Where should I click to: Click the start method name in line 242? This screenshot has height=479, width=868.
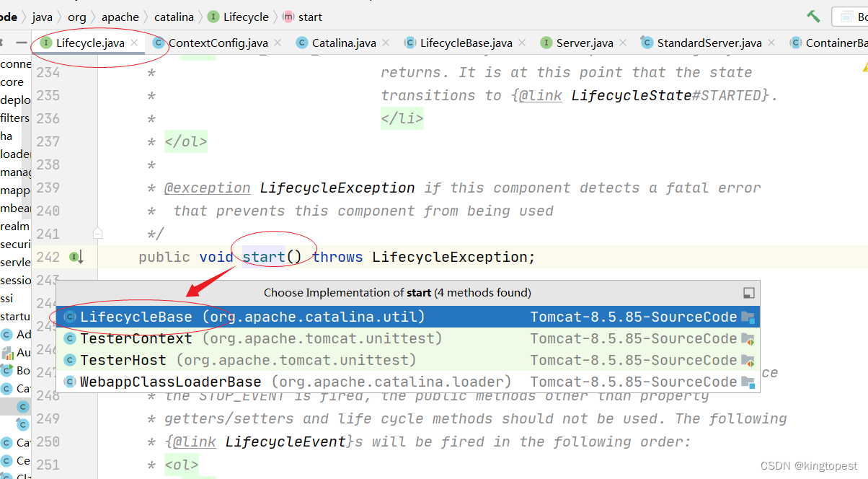[x=264, y=257]
